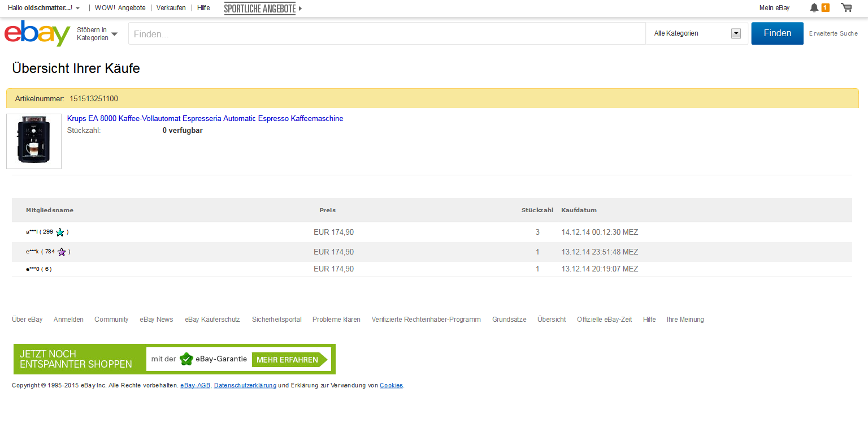The height and width of the screenshot is (427, 868).
Task: Open Hilfe footer link
Action: (649, 320)
